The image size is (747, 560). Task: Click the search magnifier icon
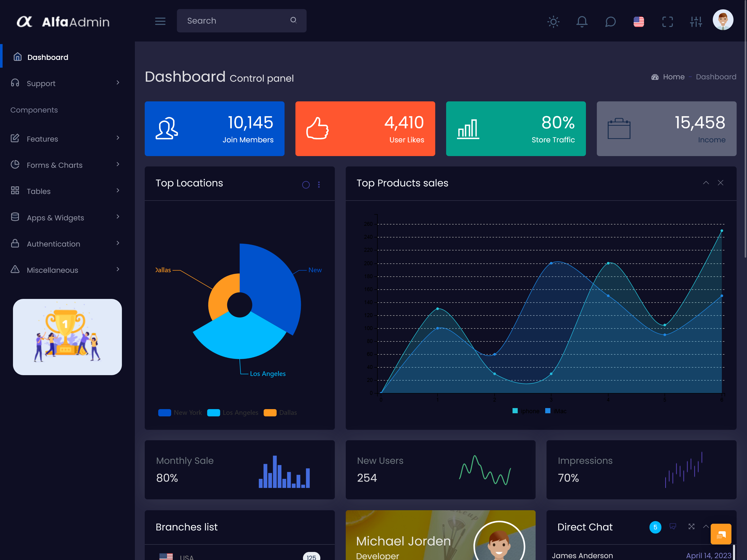tap(293, 20)
